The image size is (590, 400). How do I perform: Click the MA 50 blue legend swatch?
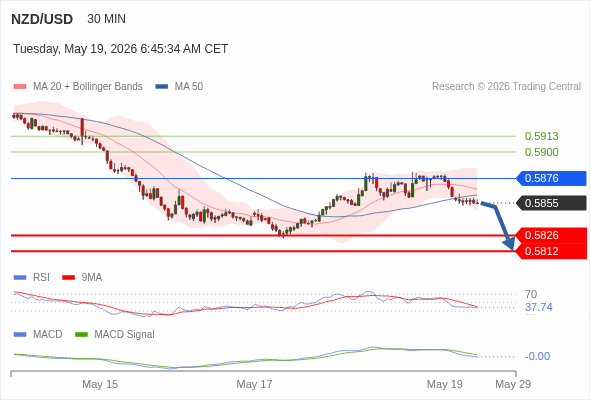[161, 87]
